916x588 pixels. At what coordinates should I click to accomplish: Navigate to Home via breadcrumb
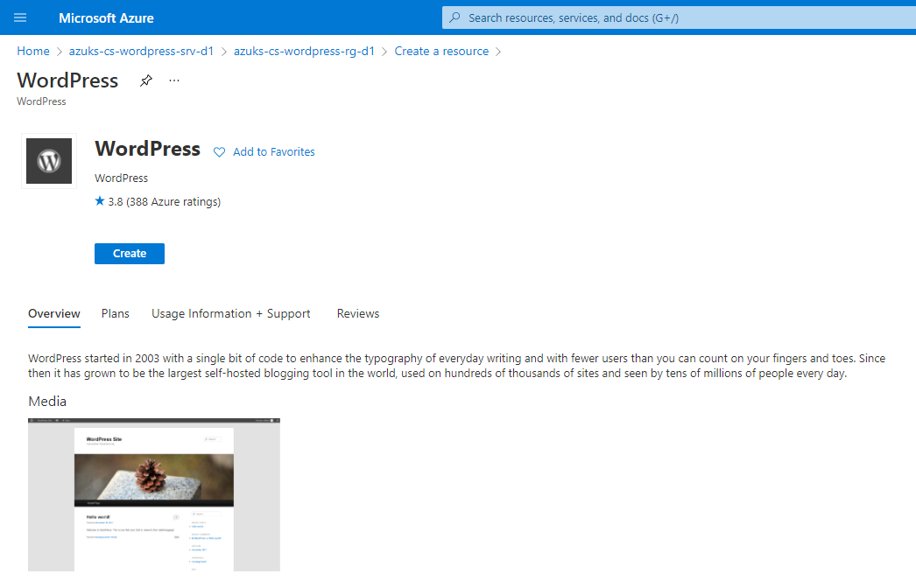pyautogui.click(x=32, y=51)
